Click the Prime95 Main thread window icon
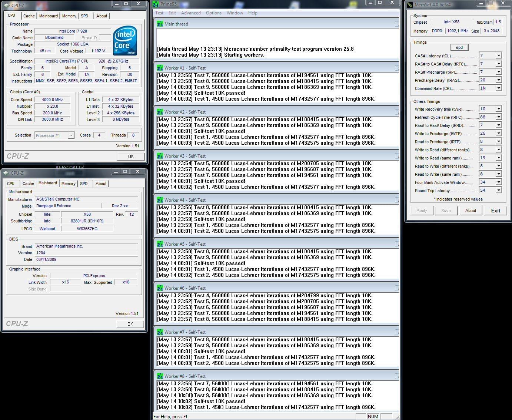The height and width of the screenshot is (420, 512). 160,24
